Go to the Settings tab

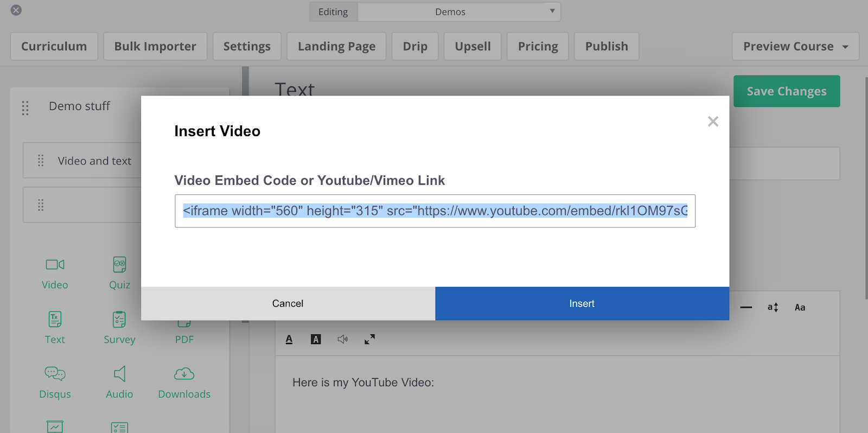(x=247, y=46)
